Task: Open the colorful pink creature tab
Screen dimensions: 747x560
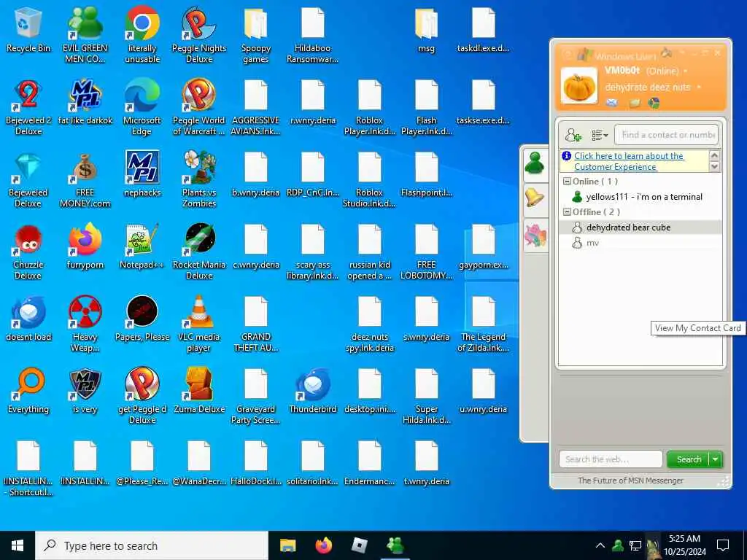Action: point(535,236)
